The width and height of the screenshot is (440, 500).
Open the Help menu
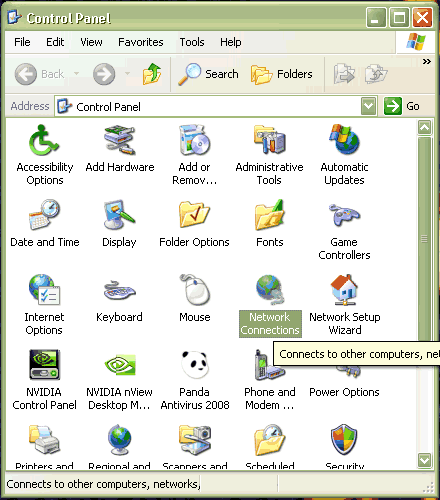click(231, 42)
